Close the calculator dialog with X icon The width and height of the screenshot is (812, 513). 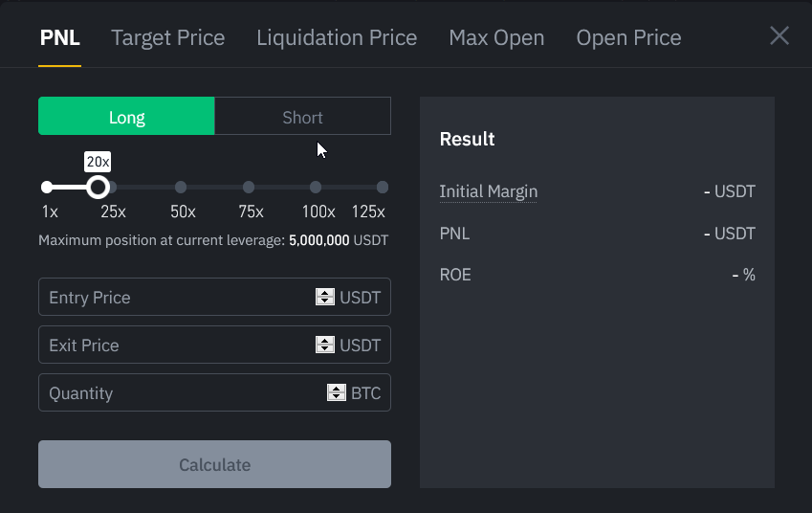[779, 36]
